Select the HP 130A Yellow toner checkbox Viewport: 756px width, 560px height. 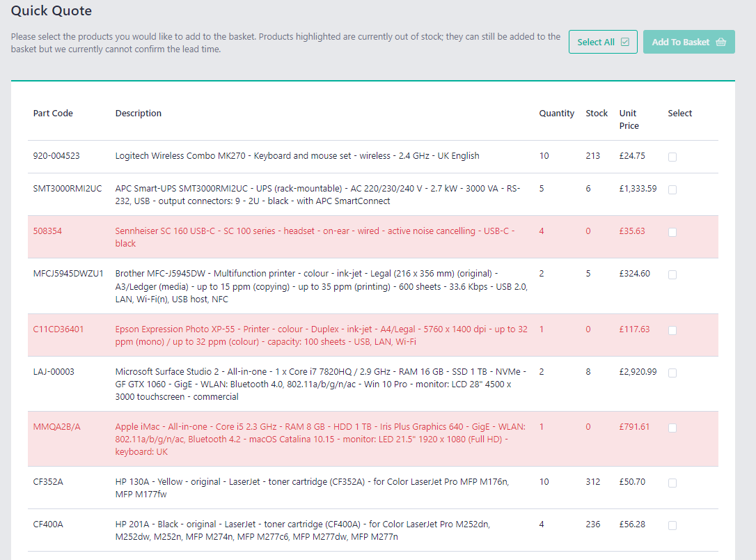point(672,483)
